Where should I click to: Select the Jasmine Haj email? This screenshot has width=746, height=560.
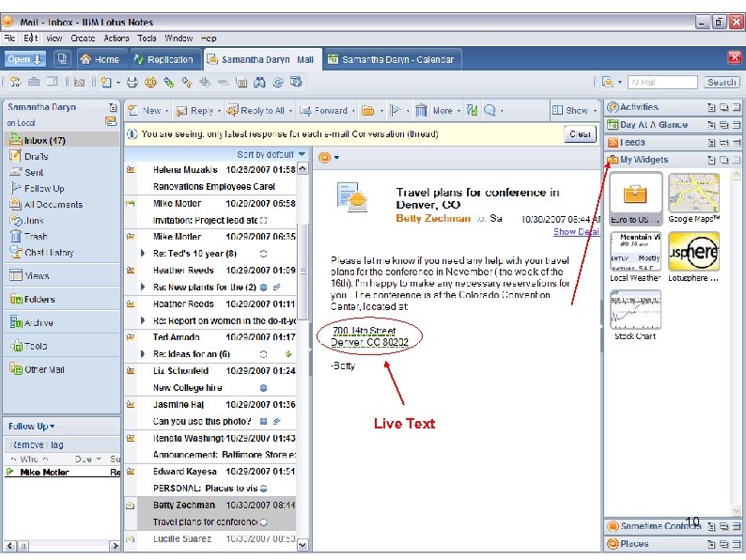tap(210, 413)
